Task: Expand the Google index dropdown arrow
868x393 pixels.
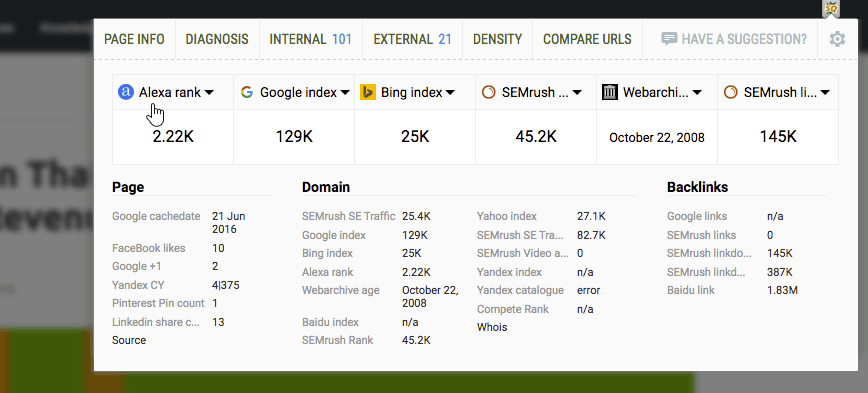Action: pyautogui.click(x=345, y=92)
